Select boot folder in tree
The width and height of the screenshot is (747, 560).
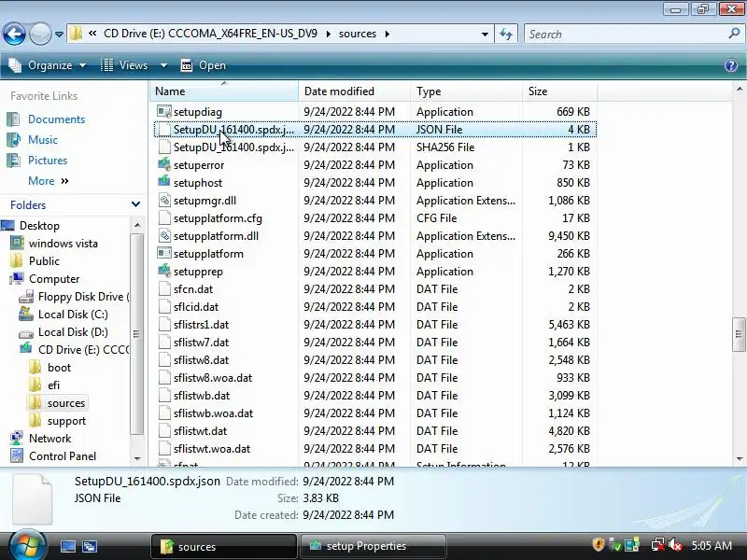click(59, 368)
